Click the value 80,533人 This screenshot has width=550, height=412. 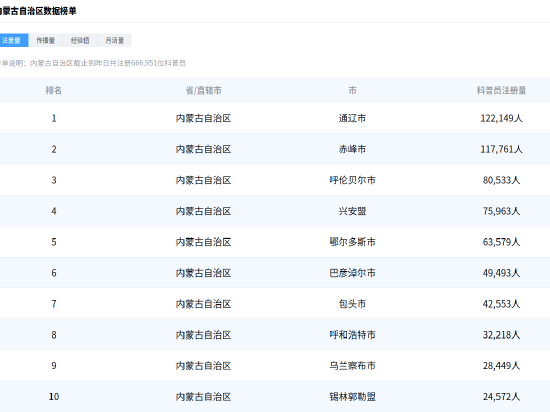[501, 180]
